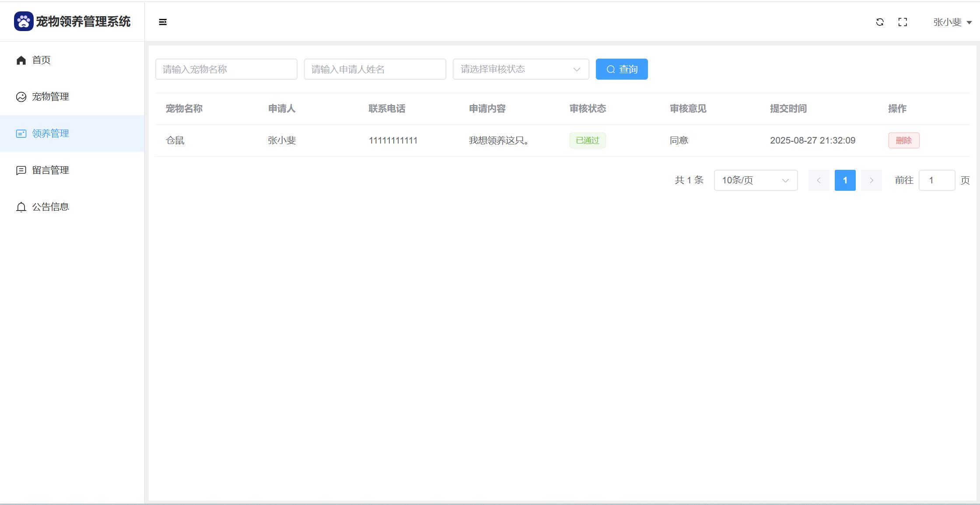This screenshot has width=980, height=505.
Task: Toggle fullscreen mode icon
Action: pos(903,22)
